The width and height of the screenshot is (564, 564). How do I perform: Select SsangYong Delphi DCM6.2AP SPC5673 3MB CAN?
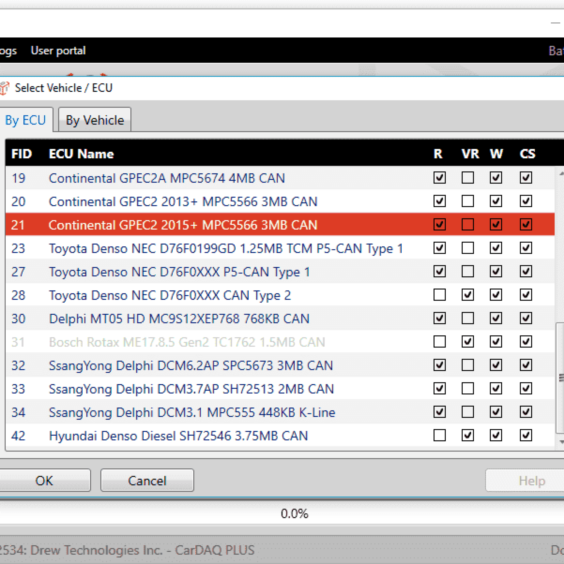(x=280, y=365)
